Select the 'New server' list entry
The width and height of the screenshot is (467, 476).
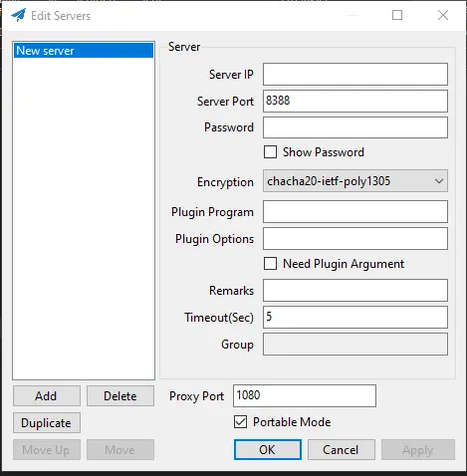point(84,51)
